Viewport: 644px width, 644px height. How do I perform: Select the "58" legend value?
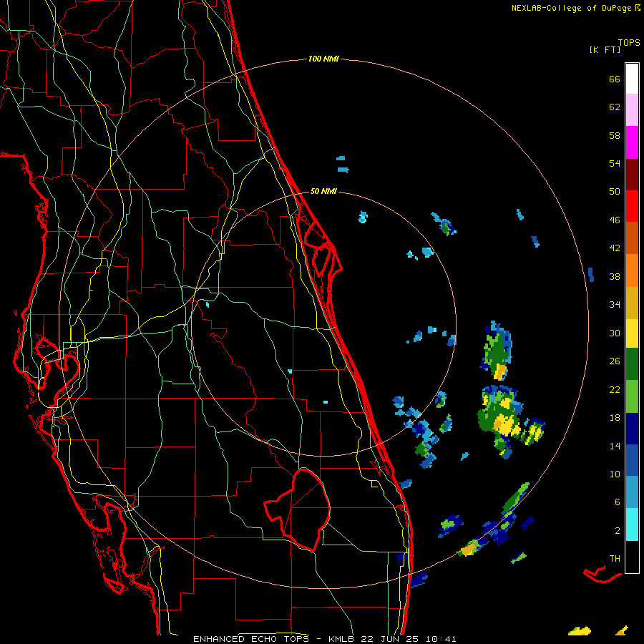615,135
